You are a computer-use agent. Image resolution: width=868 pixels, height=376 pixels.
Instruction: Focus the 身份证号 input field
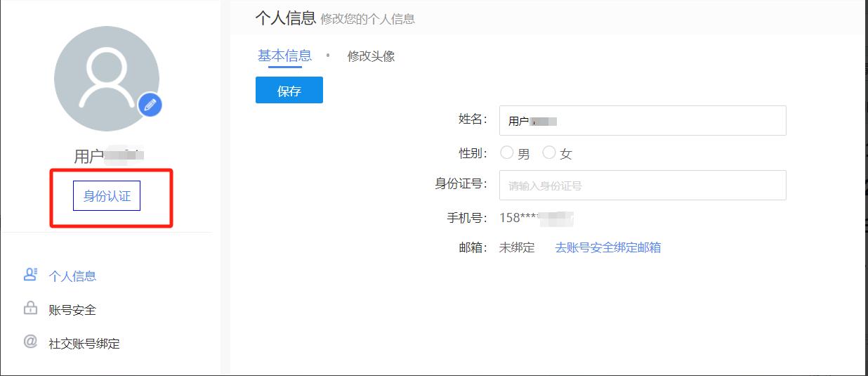point(642,186)
